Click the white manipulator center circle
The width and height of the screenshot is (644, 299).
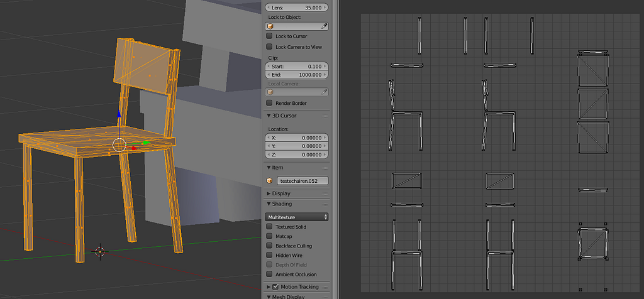tap(119, 145)
